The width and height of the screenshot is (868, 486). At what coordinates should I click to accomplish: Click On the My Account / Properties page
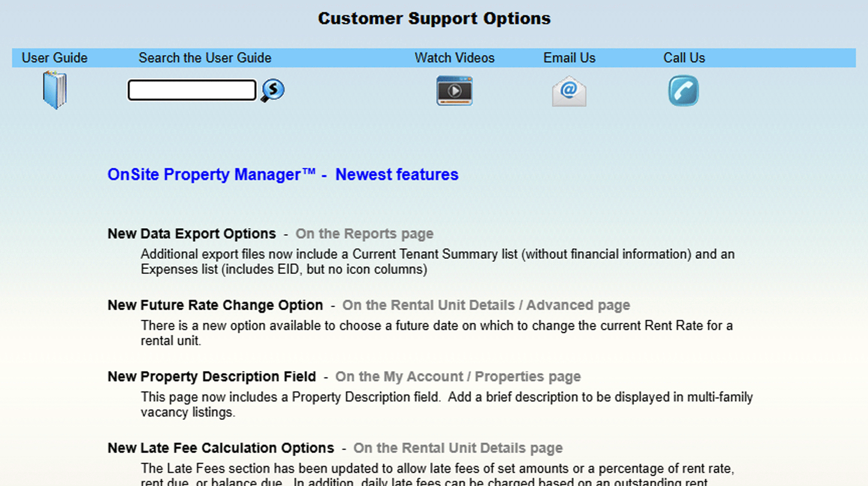pos(458,377)
